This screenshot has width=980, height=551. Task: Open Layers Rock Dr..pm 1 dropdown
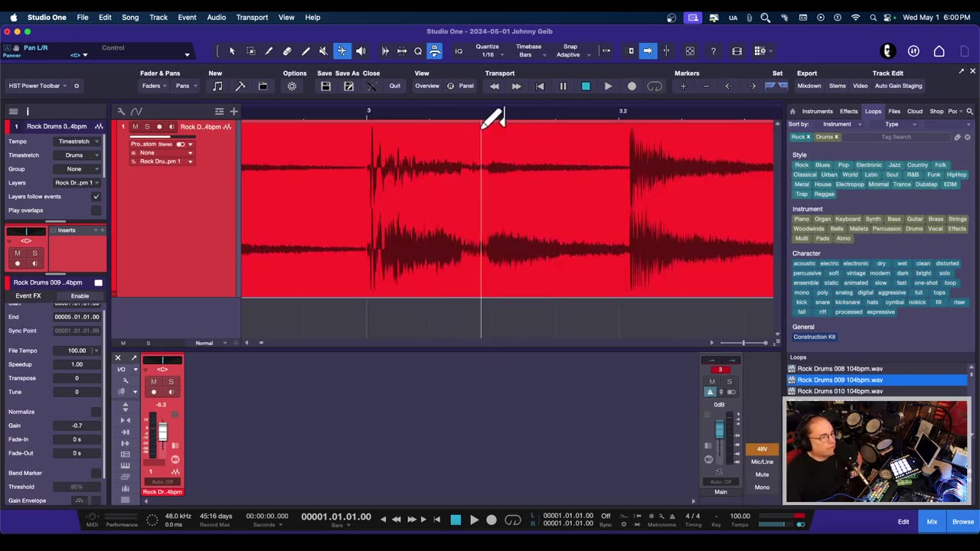[x=78, y=183]
